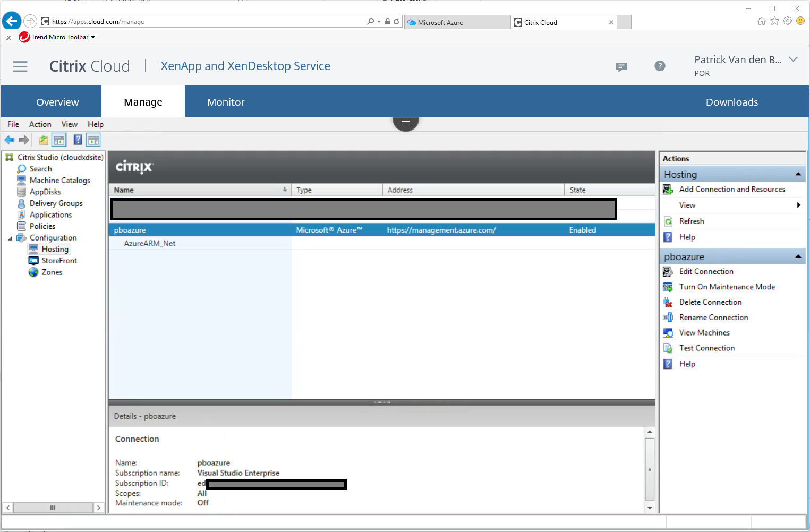Click the question mark help icon in header
810x532 pixels.
660,66
